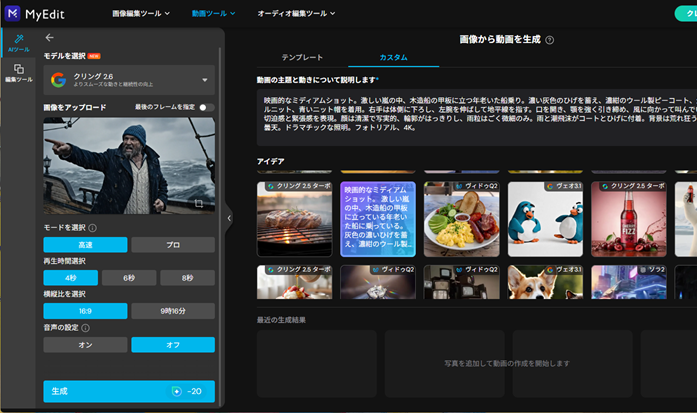Open the オーディオ編集ツール dropdown menu
697x413 pixels.
tap(296, 14)
